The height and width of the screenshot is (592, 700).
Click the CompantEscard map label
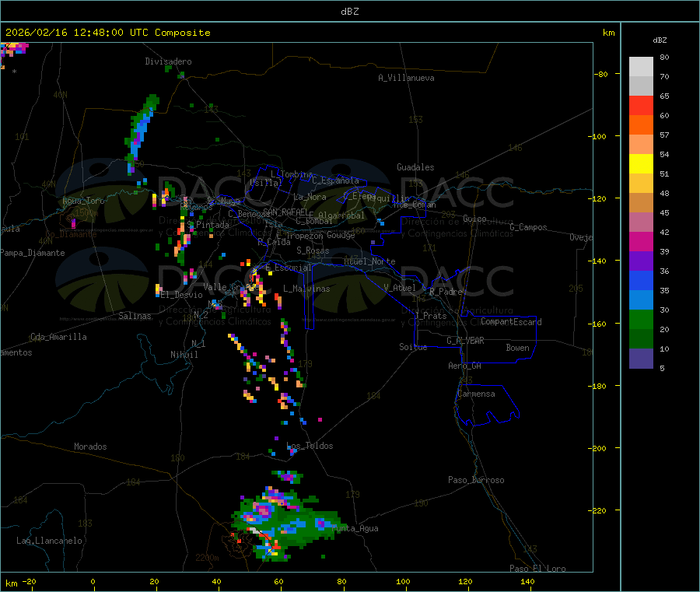(x=511, y=322)
